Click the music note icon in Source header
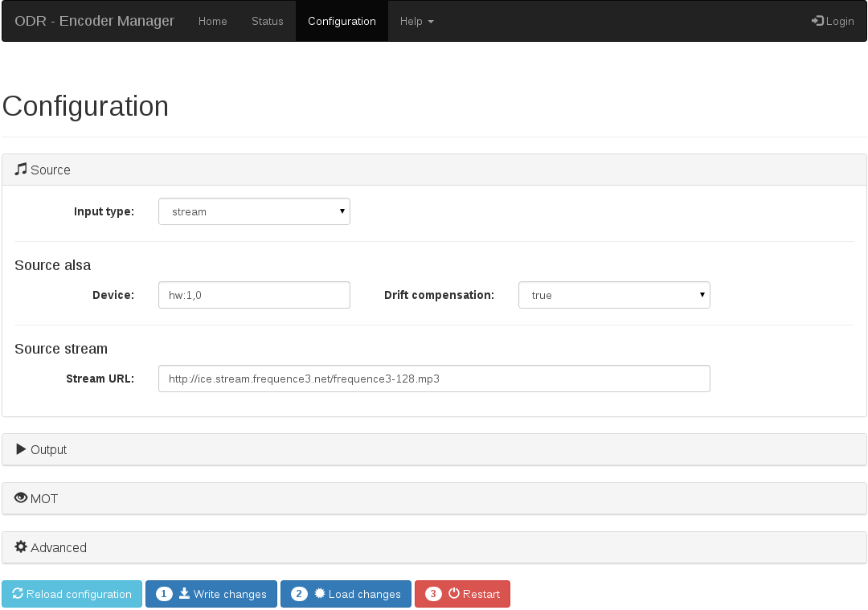The image size is (868, 610). click(x=20, y=170)
